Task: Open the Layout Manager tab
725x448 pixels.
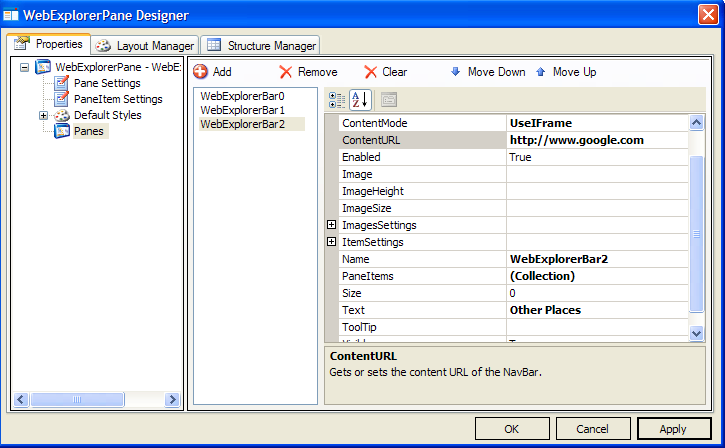Action: pos(145,46)
